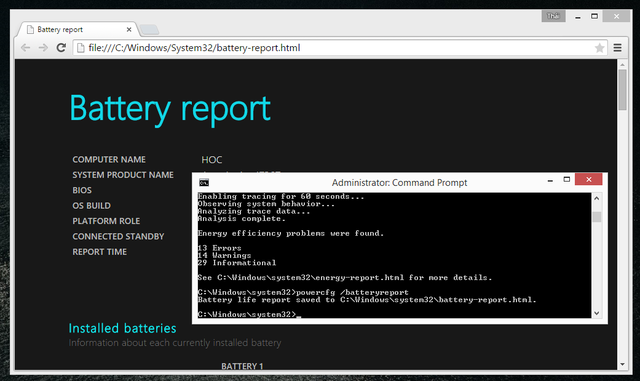Click browser page scrollbar down arrow
This screenshot has height=381, width=640.
[622, 364]
